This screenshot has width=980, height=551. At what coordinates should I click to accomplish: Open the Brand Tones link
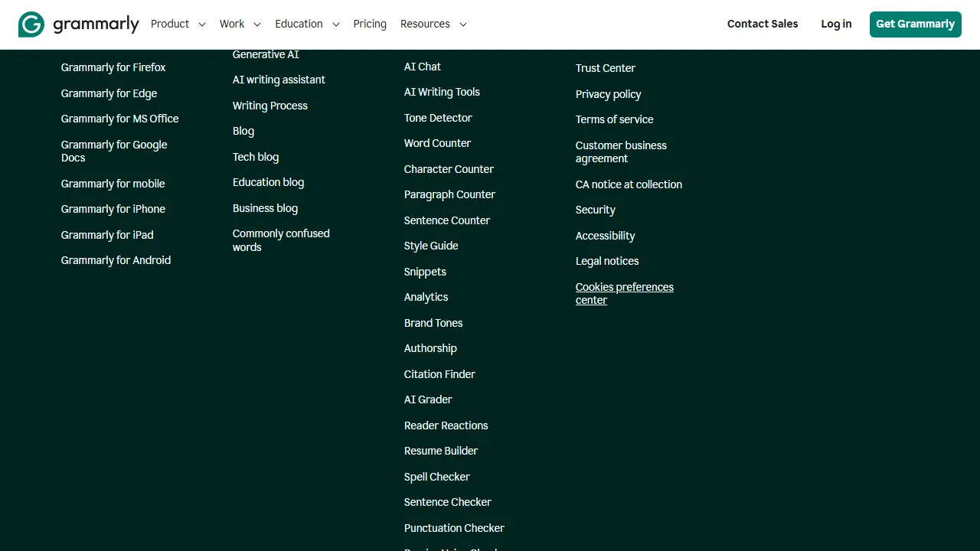pyautogui.click(x=433, y=323)
